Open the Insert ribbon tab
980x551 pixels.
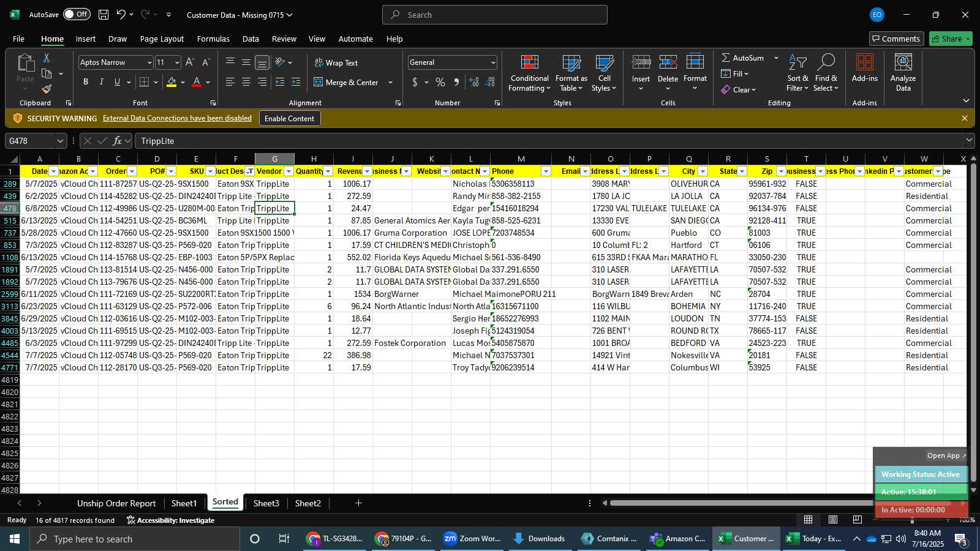[86, 39]
